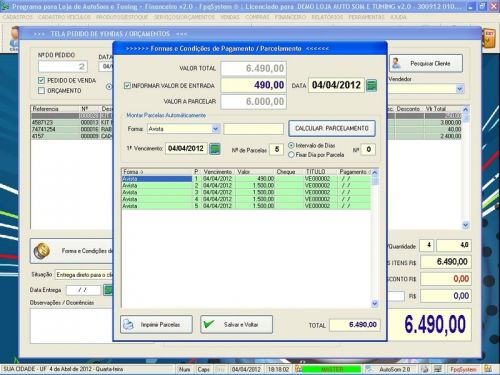The image size is (500, 375).
Task: Click the status bar icon beside MASTER indicator
Action: point(298,369)
